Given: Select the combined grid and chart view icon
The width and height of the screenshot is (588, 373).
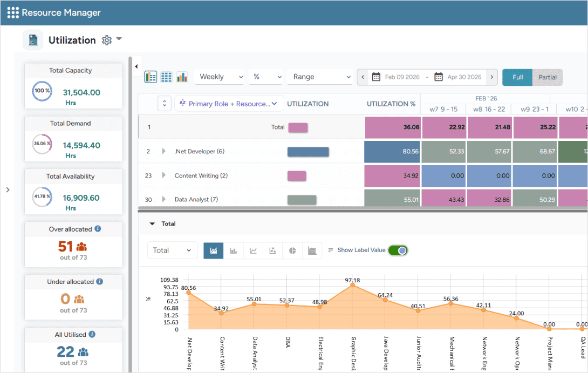Looking at the screenshot, I should point(152,77).
